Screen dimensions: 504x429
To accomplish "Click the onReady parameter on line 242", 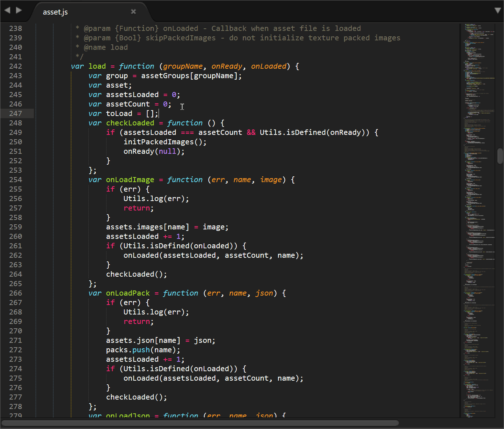I will [227, 66].
